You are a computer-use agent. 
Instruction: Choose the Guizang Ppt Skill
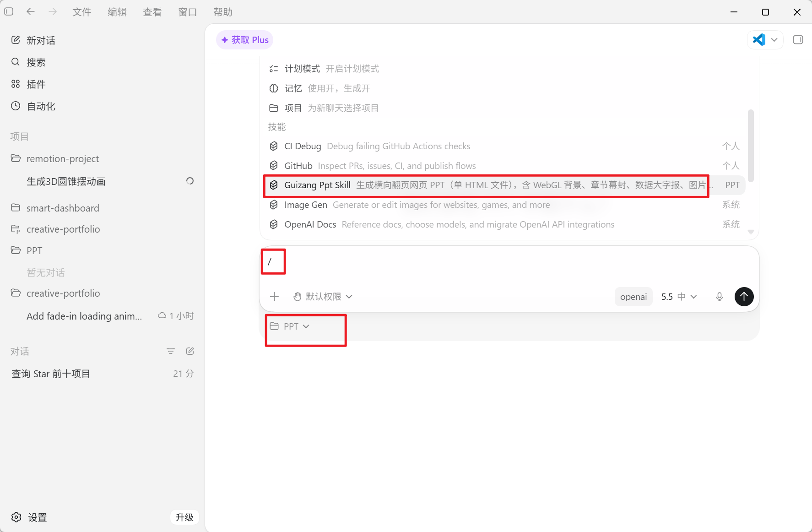(504, 185)
